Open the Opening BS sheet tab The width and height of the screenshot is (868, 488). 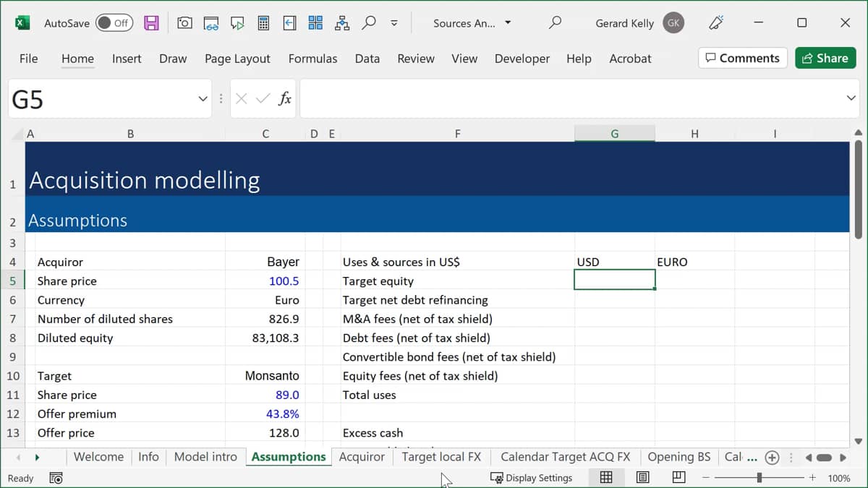pyautogui.click(x=679, y=457)
